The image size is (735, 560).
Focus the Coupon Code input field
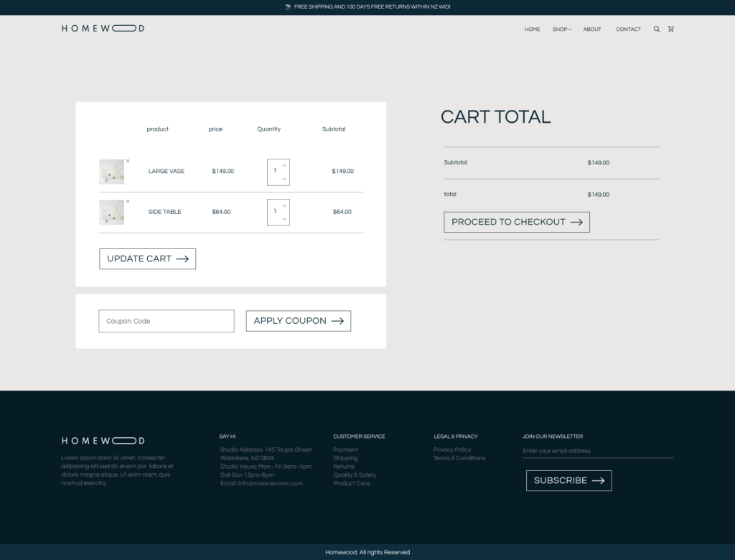pyautogui.click(x=167, y=321)
